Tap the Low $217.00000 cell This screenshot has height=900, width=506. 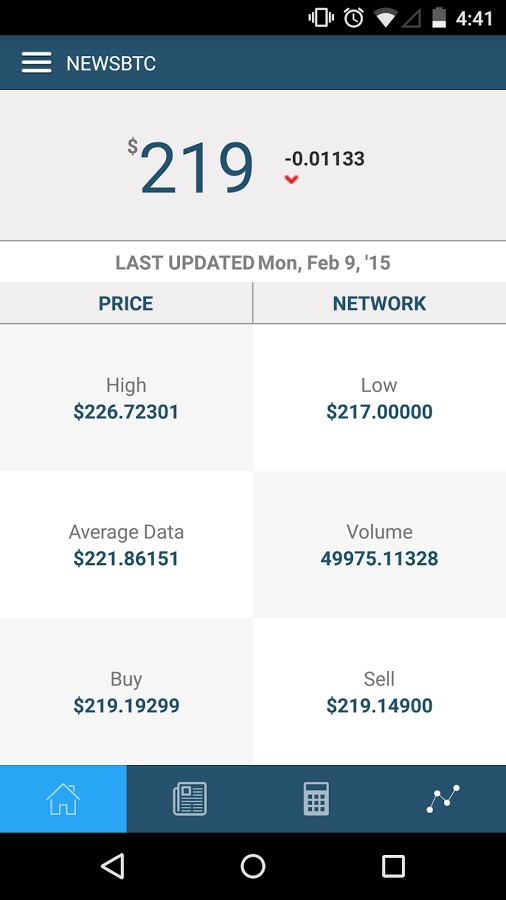[379, 397]
